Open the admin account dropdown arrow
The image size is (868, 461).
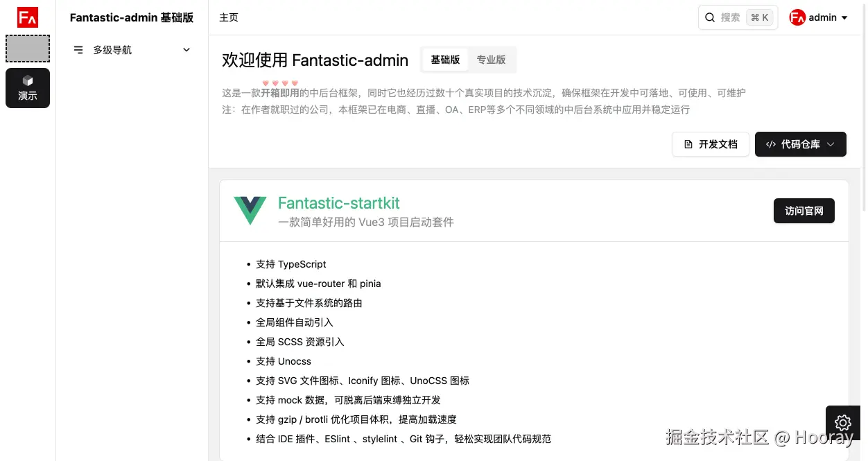click(844, 18)
